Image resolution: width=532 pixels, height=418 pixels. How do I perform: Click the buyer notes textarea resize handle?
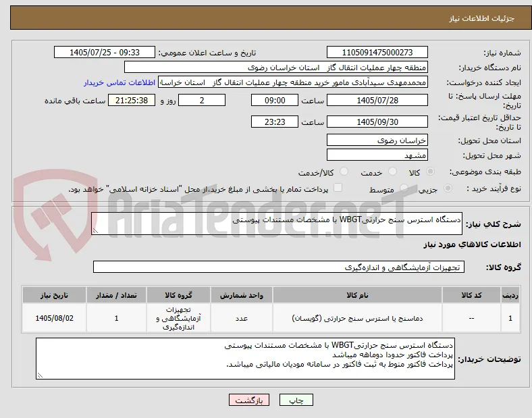(x=40, y=375)
